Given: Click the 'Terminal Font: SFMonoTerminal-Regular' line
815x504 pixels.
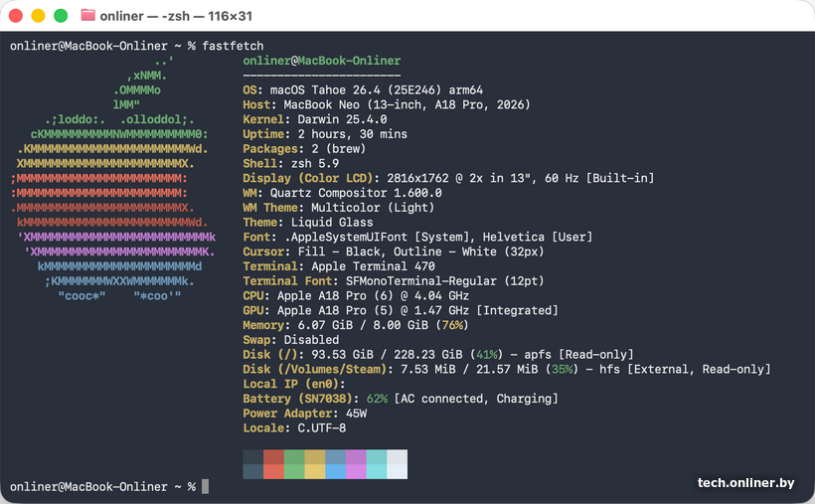Looking at the screenshot, I should [x=394, y=281].
